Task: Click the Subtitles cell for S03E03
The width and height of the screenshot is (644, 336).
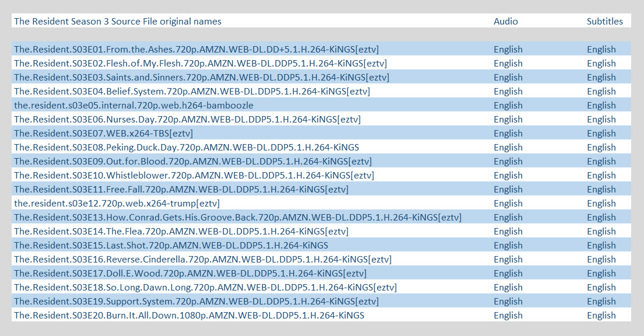Action: [601, 78]
